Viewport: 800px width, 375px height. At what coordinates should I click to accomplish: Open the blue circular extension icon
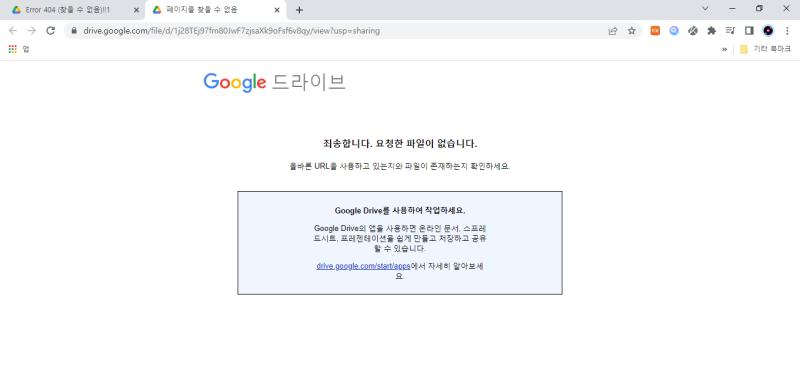pyautogui.click(x=674, y=31)
